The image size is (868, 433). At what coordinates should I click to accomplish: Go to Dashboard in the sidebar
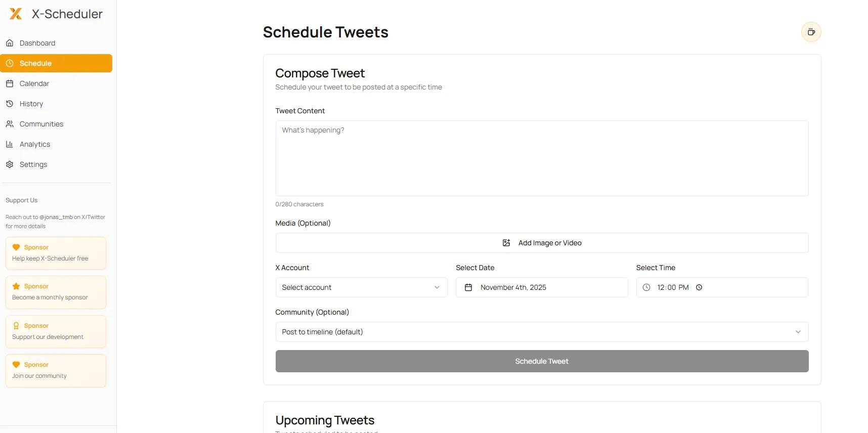[37, 43]
